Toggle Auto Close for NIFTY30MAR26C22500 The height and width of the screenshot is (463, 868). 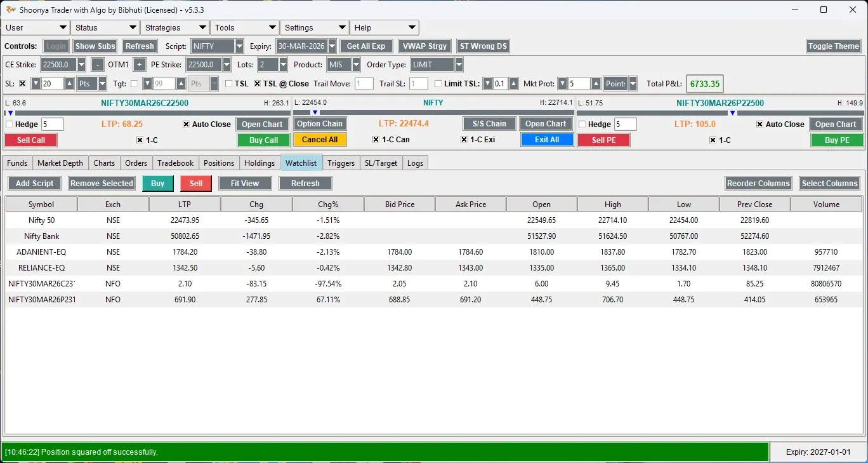(186, 124)
